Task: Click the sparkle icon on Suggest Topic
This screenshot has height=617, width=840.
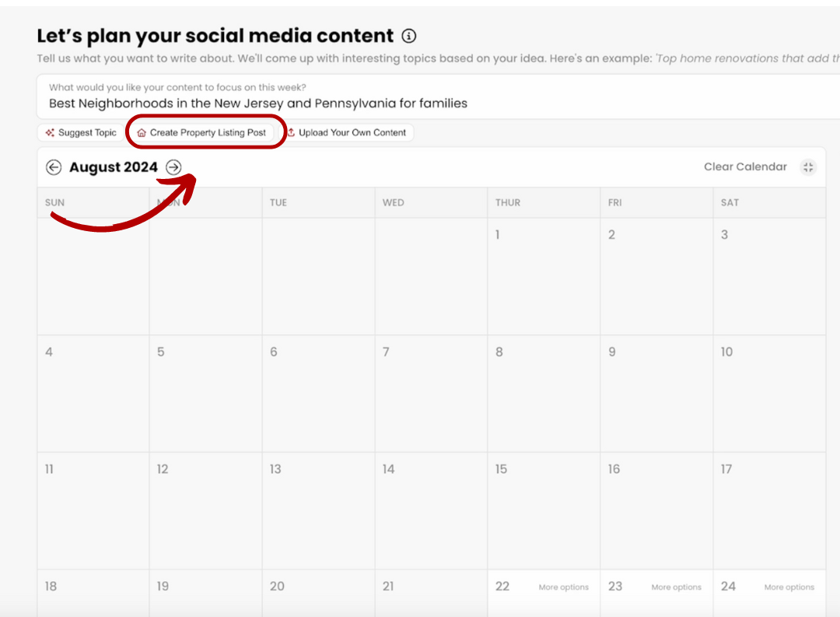Action: 50,132
